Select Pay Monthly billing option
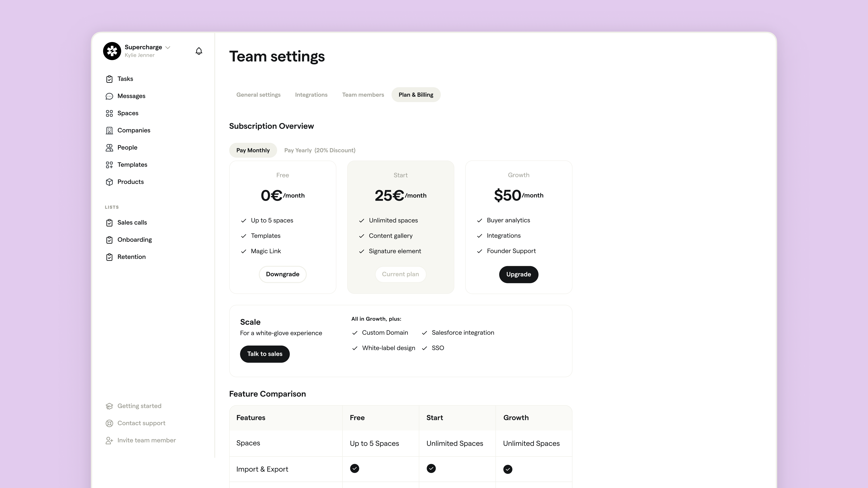Image resolution: width=868 pixels, height=488 pixels. tap(253, 150)
